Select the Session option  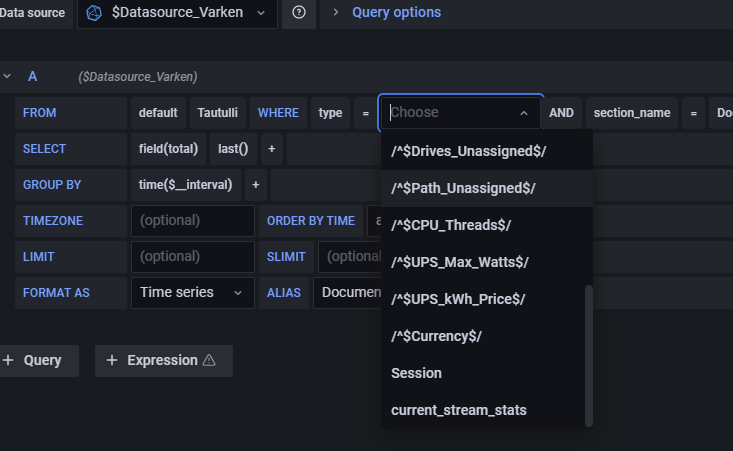[483, 373]
